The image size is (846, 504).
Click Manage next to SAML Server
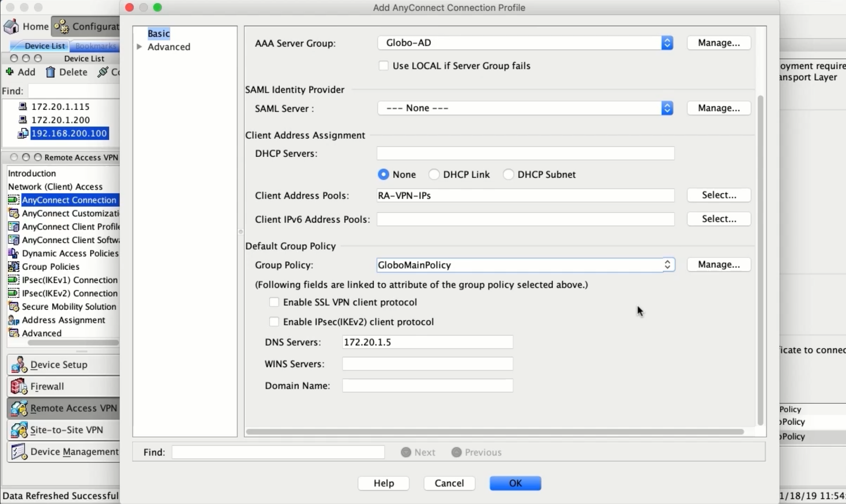pyautogui.click(x=719, y=108)
